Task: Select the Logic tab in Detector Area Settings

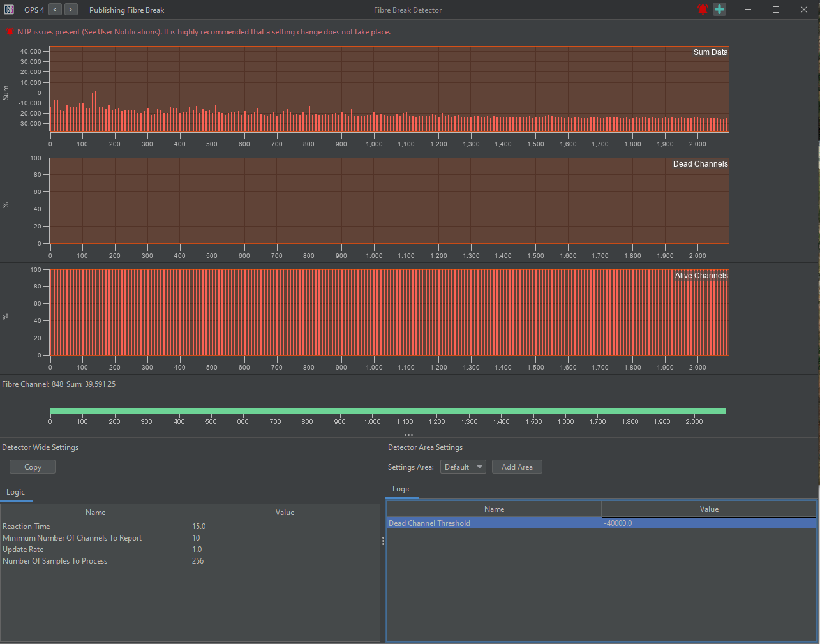Action: click(401, 489)
